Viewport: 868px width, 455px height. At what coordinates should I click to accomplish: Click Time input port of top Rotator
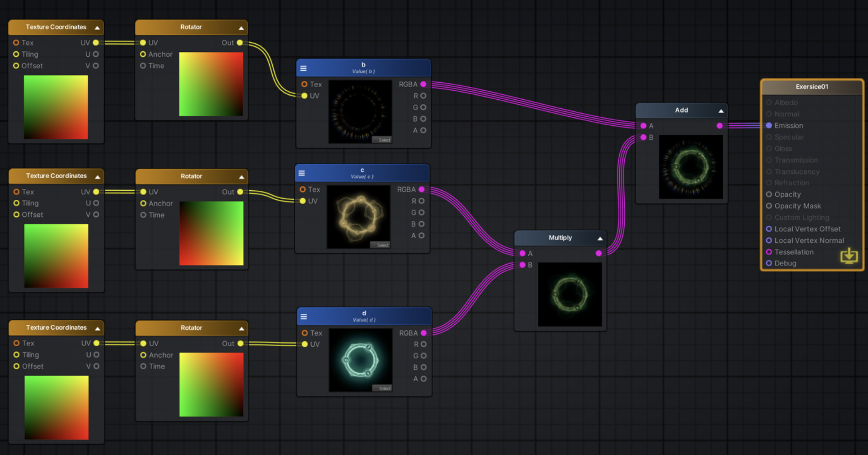pos(143,66)
